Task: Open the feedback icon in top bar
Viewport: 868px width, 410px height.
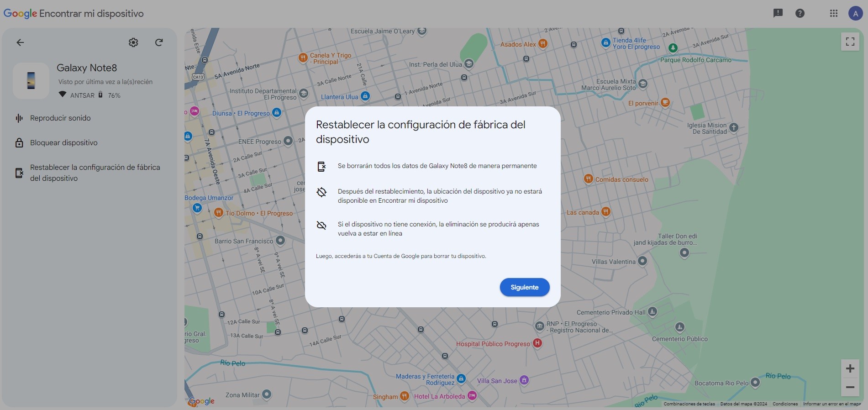Action: [x=778, y=13]
